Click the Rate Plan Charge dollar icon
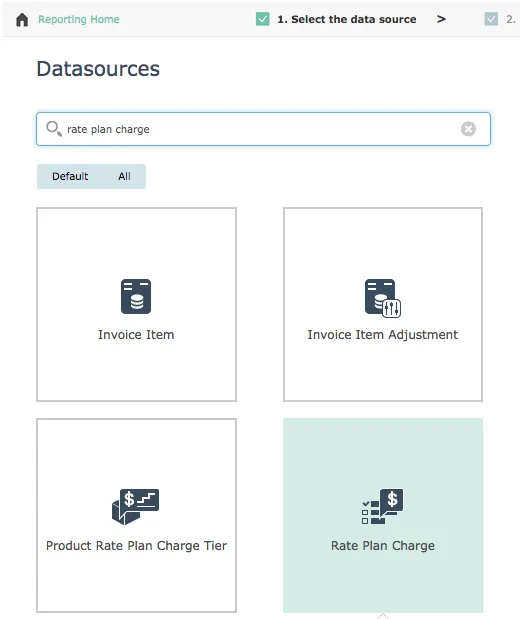Image resolution: width=520 pixels, height=619 pixels. [382, 506]
